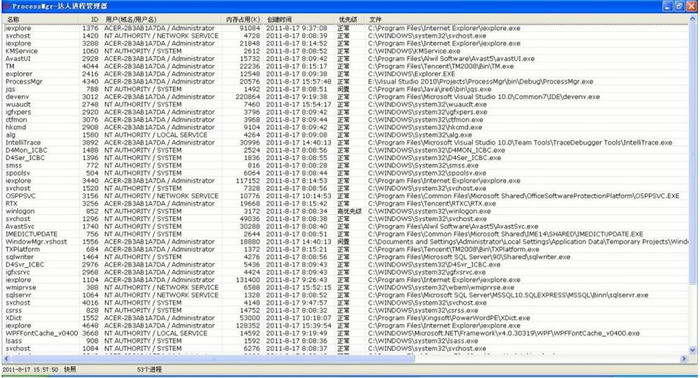Select the WindowMgr.vshost process row
The height and width of the screenshot is (378, 700).
pos(346,242)
